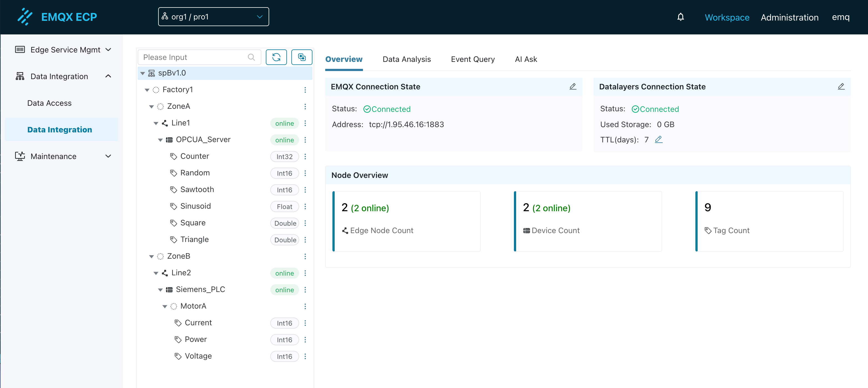This screenshot has width=868, height=388.
Task: Click the refresh tree button
Action: click(x=276, y=57)
